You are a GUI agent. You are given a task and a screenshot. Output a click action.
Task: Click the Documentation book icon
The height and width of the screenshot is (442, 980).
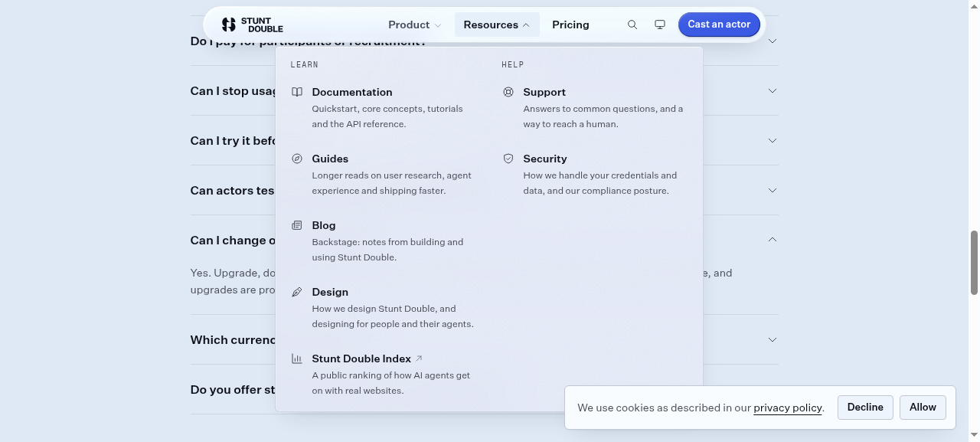[297, 92]
